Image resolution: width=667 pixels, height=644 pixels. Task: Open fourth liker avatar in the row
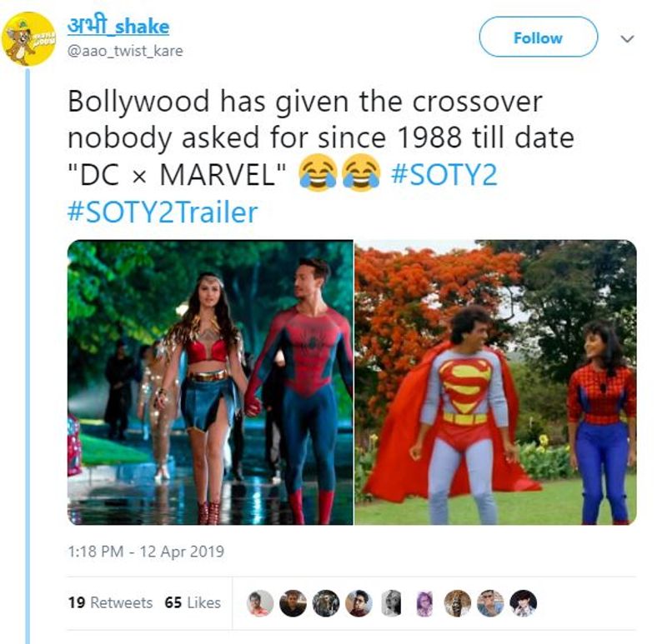pyautogui.click(x=359, y=603)
